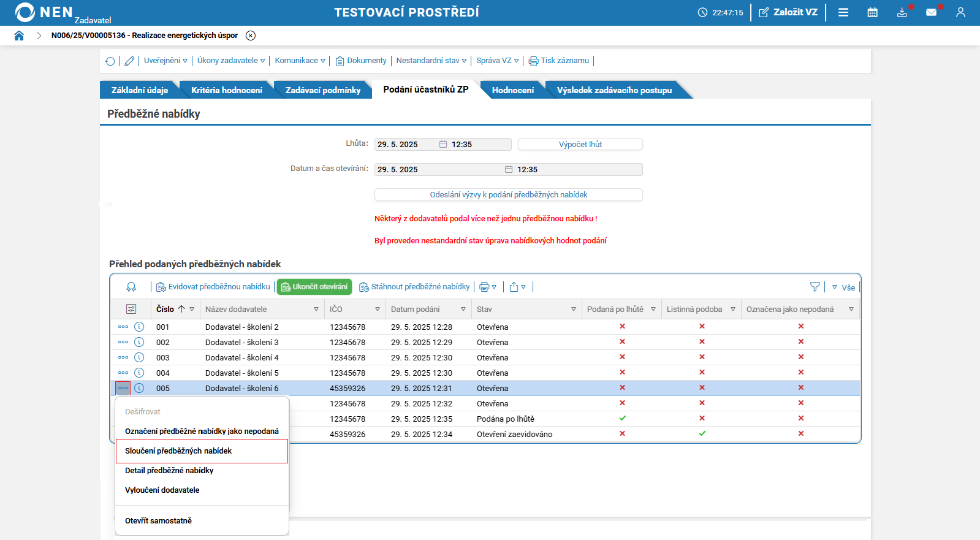This screenshot has width=980, height=540.
Task: Open the table column settings icon
Action: [131, 309]
